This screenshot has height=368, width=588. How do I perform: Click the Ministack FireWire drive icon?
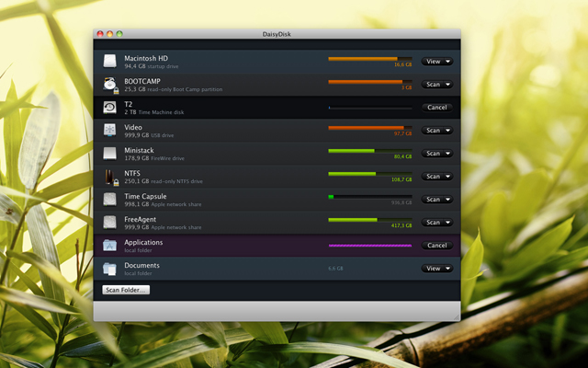[110, 154]
